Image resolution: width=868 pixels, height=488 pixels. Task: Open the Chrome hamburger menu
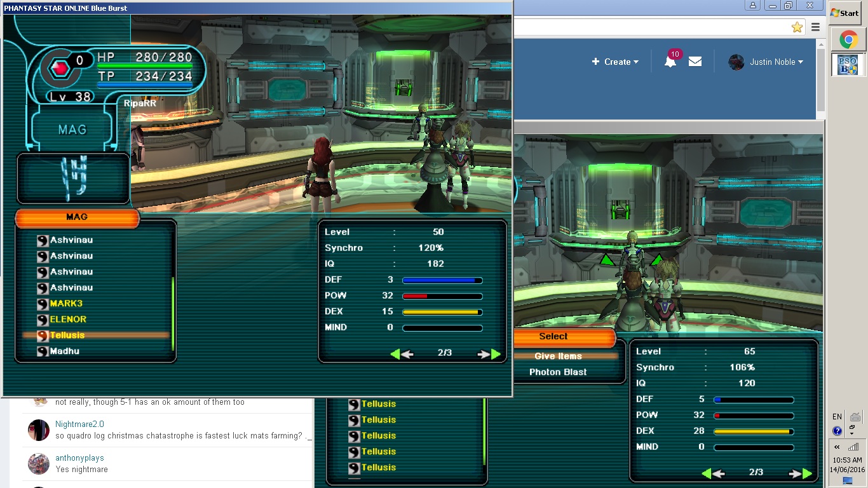click(x=815, y=27)
